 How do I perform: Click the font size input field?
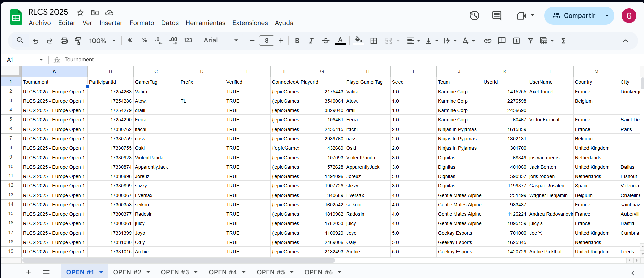point(266,41)
